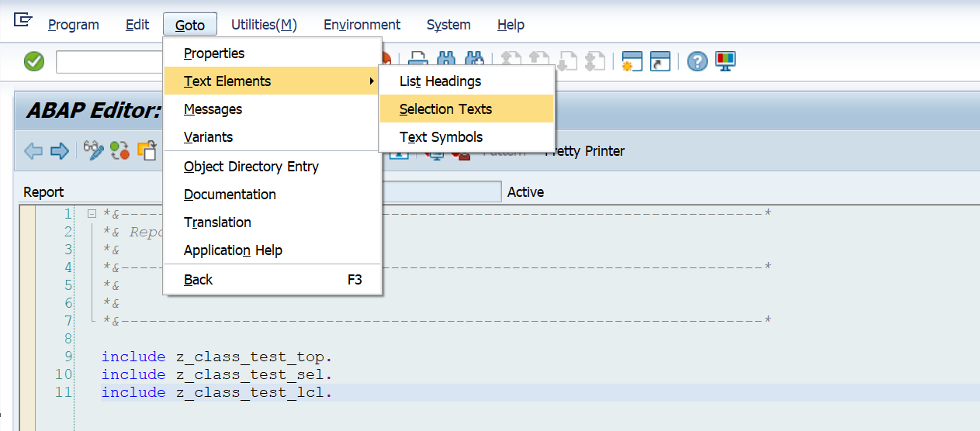The height and width of the screenshot is (431, 980).
Task: Open the Environment menu
Action: click(362, 25)
